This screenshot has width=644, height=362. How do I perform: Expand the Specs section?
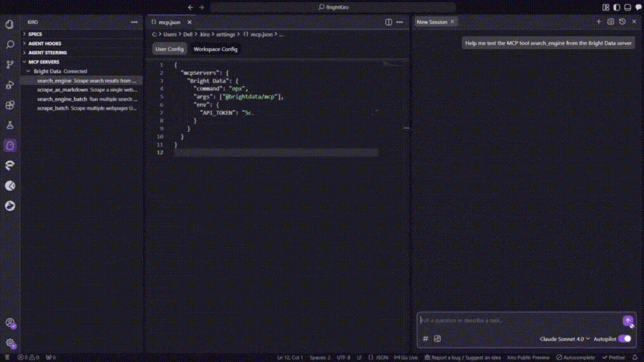(35, 34)
